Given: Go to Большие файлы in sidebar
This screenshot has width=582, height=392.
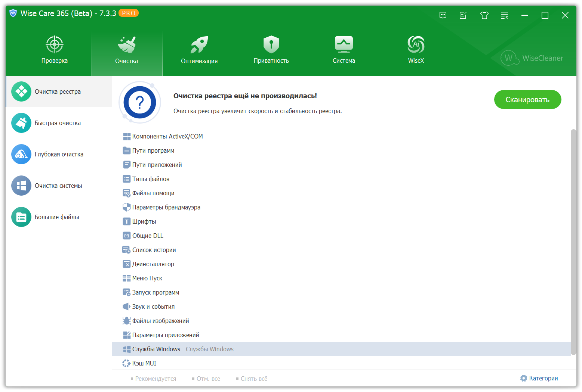Looking at the screenshot, I should coord(57,217).
